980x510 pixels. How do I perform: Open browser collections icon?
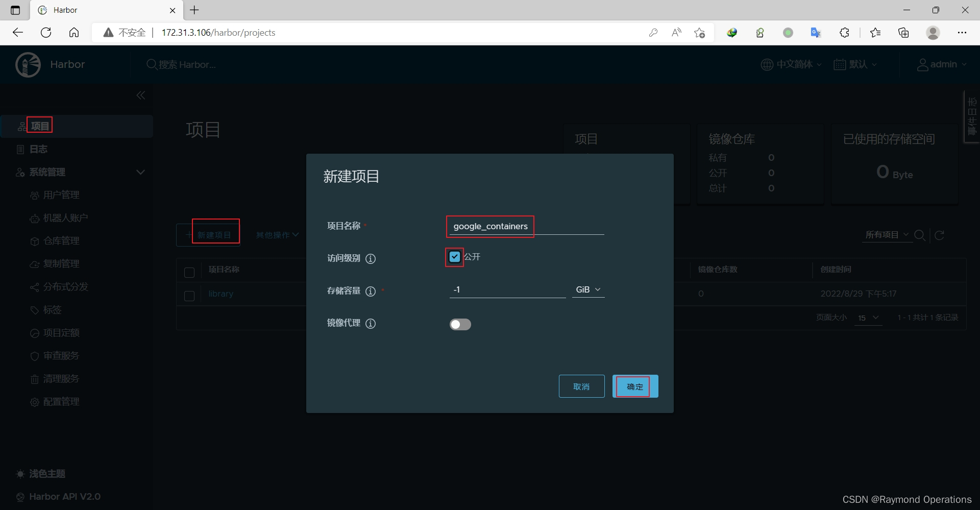[903, 33]
